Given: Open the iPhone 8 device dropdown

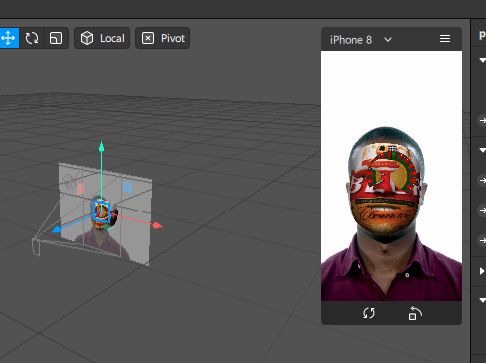Looking at the screenshot, I should (x=361, y=40).
